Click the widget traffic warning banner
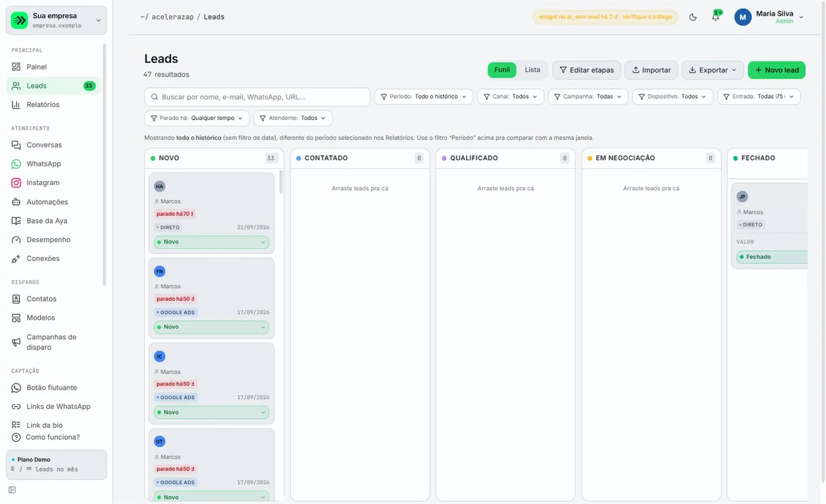826x504 pixels. coord(606,17)
